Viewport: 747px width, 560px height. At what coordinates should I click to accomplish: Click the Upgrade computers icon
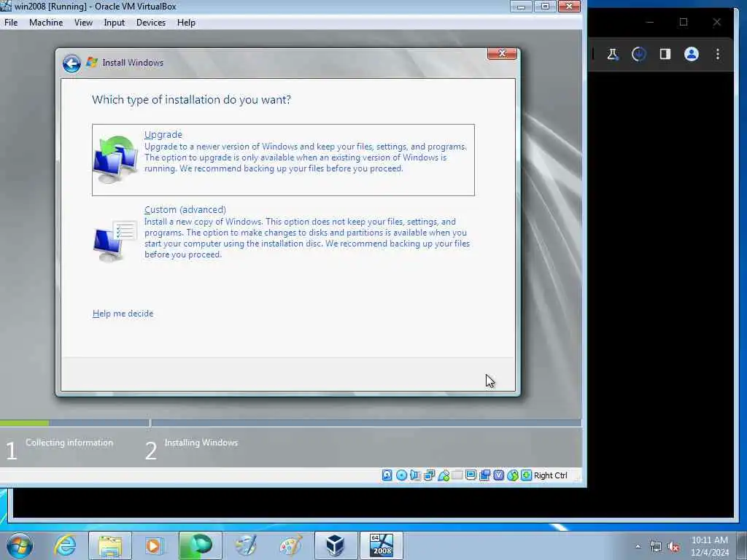115,160
